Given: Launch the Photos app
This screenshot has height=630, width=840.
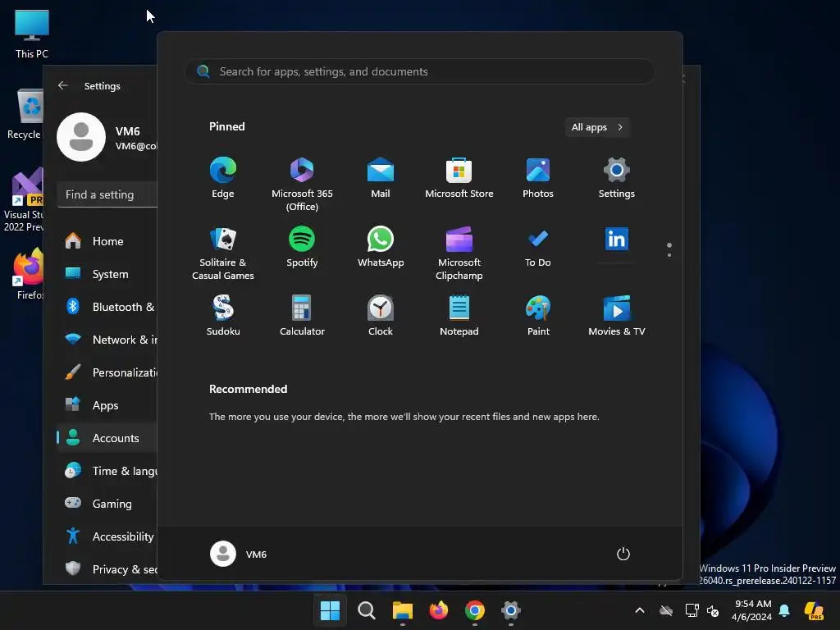Looking at the screenshot, I should tap(538, 178).
